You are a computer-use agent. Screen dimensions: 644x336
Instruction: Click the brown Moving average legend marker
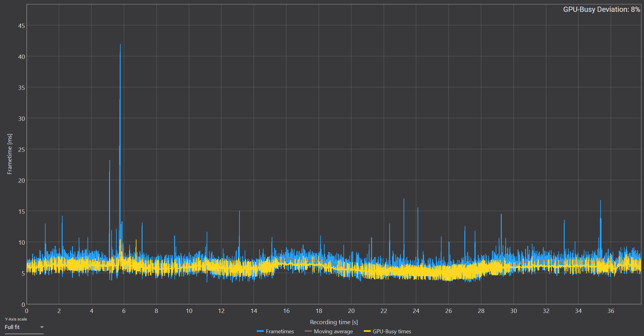coord(308,331)
